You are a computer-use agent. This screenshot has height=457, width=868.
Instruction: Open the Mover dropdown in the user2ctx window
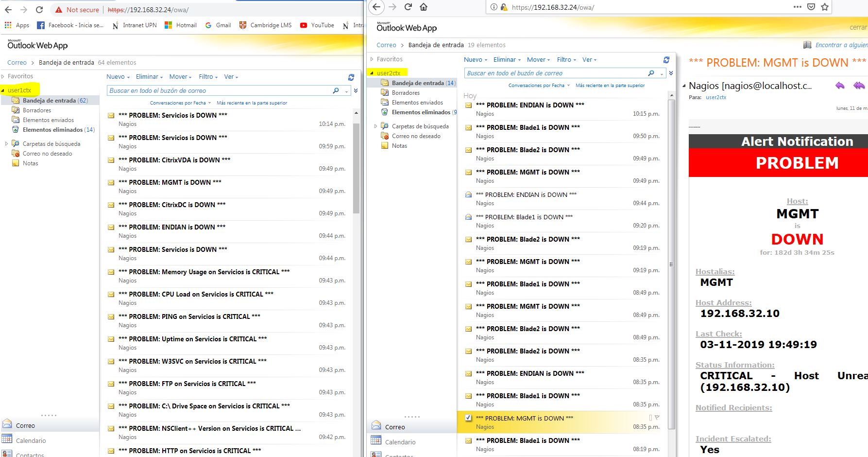[539, 60]
